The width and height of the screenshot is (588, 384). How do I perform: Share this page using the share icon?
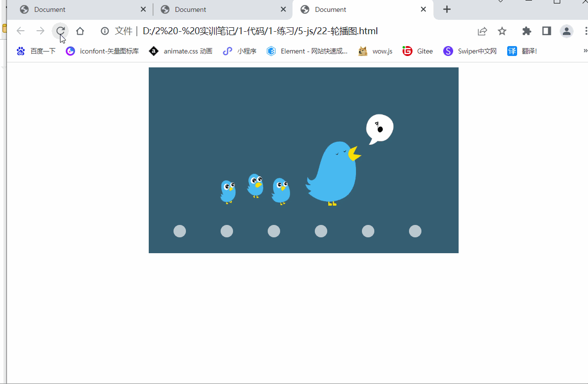[482, 31]
